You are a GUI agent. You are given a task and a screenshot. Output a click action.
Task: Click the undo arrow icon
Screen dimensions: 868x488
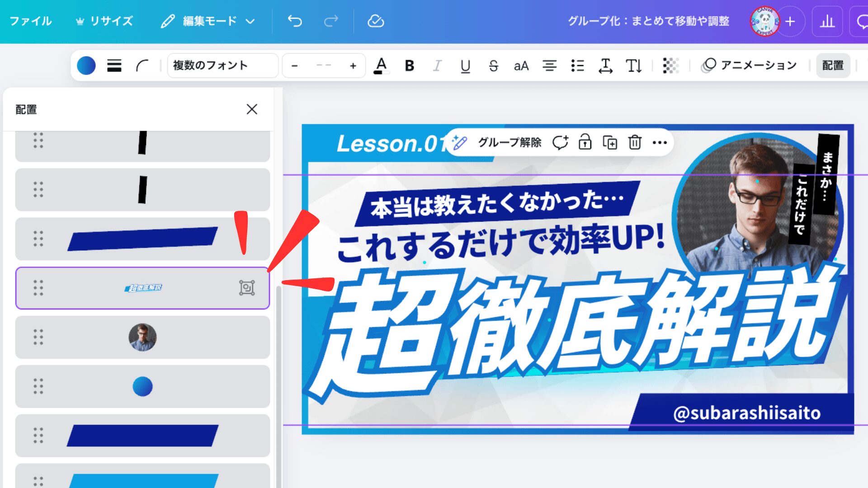[x=295, y=21]
